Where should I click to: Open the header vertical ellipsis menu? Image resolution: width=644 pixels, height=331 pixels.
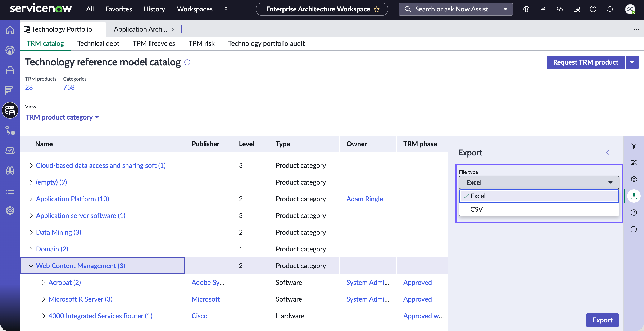226,9
